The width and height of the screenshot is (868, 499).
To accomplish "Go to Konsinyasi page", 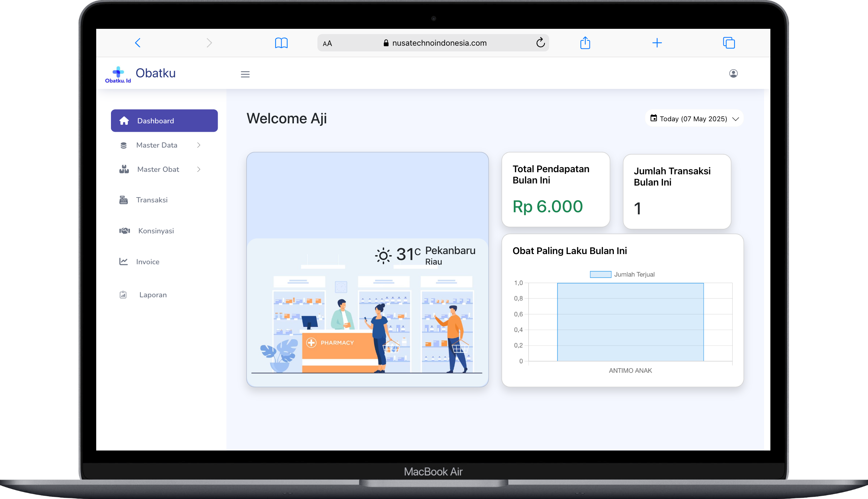I will coord(156,231).
